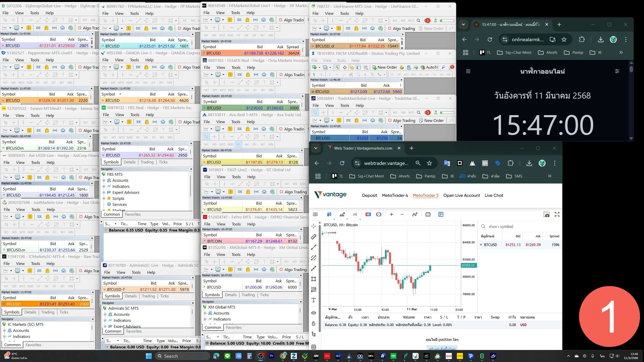Viewport: 644px width, 362px height.
Task: Expand Accounts in XM Global MT5 navigator
Action: pos(205,313)
